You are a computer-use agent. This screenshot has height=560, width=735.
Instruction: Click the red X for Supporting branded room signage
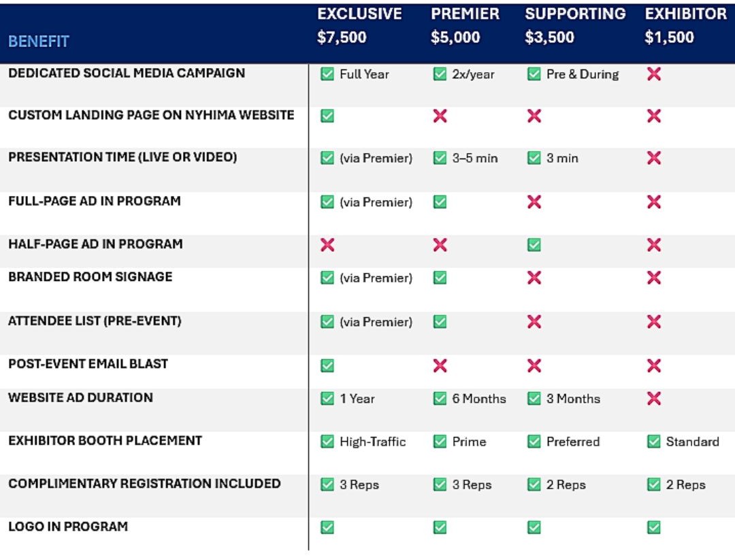(534, 278)
